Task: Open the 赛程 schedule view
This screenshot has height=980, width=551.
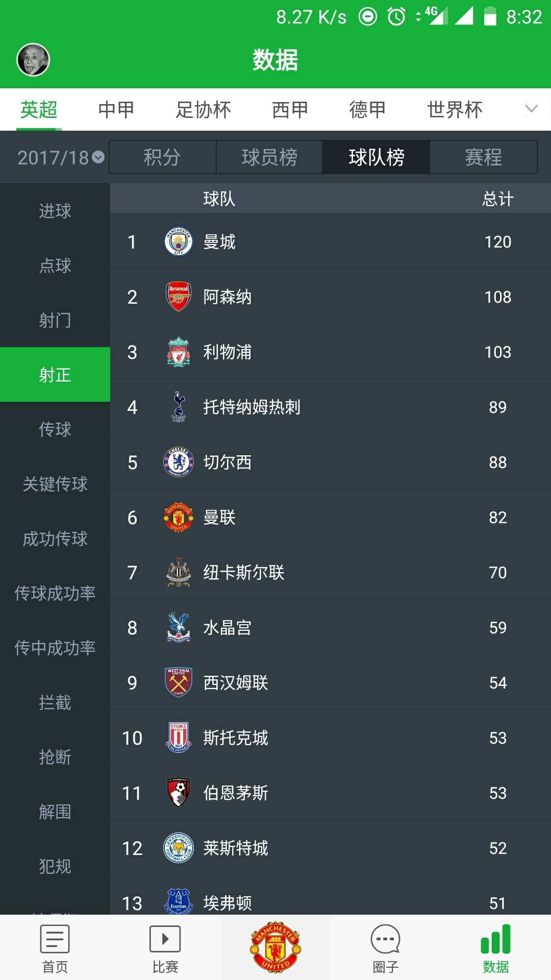Action: [483, 157]
